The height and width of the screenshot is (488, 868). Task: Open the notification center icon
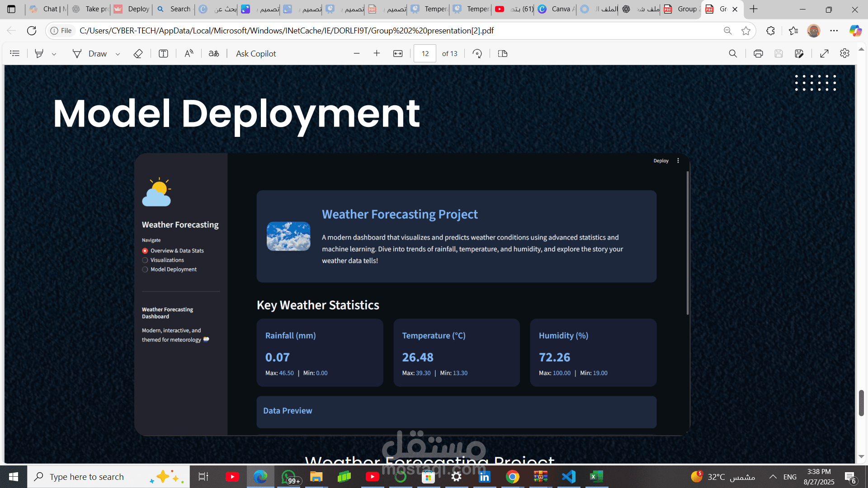coord(850,477)
